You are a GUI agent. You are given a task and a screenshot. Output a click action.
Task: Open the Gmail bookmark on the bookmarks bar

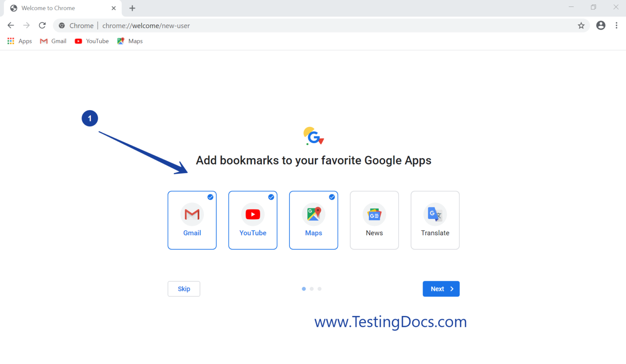(x=53, y=41)
